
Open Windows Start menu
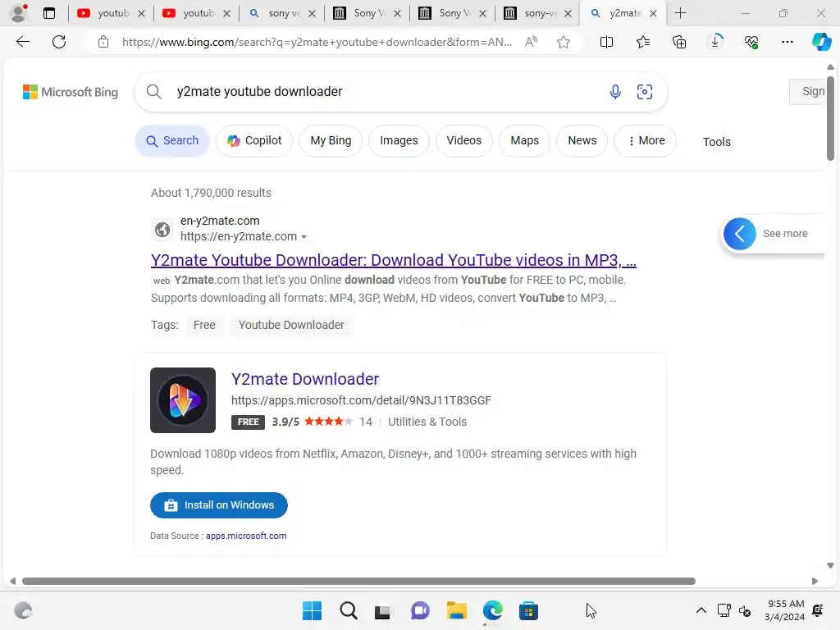tap(312, 610)
